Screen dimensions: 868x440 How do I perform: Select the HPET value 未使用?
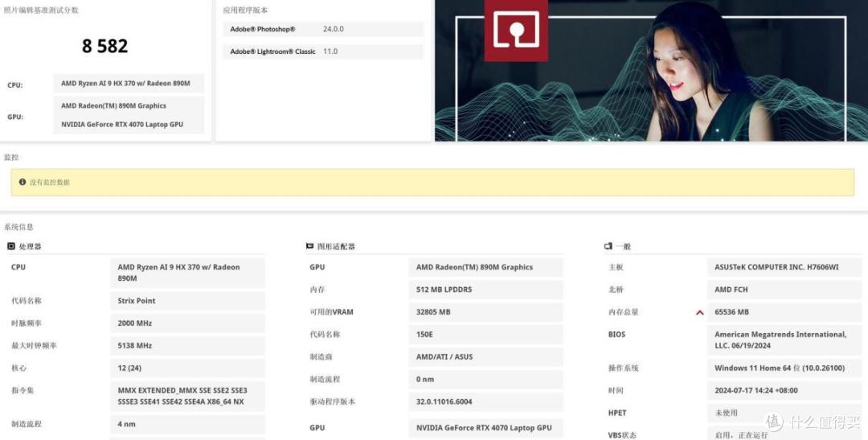click(726, 413)
